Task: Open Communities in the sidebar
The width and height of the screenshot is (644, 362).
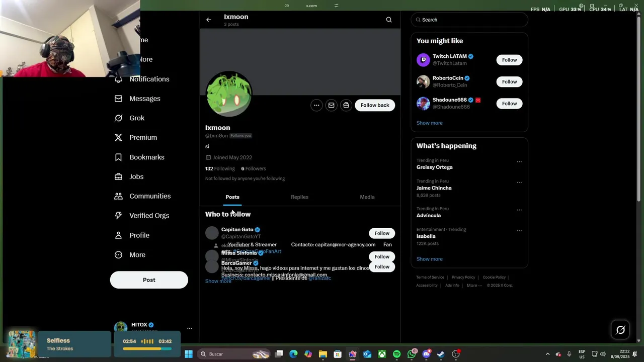Action: click(x=143, y=196)
